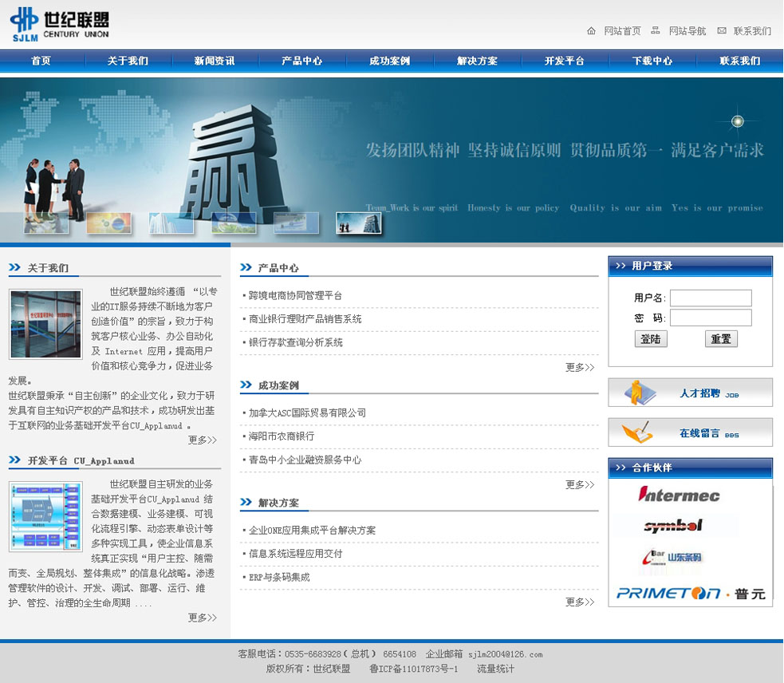Click the double-arrow icon beside 解决方案 heading
Image resolution: width=784 pixels, height=683 pixels.
(x=246, y=502)
